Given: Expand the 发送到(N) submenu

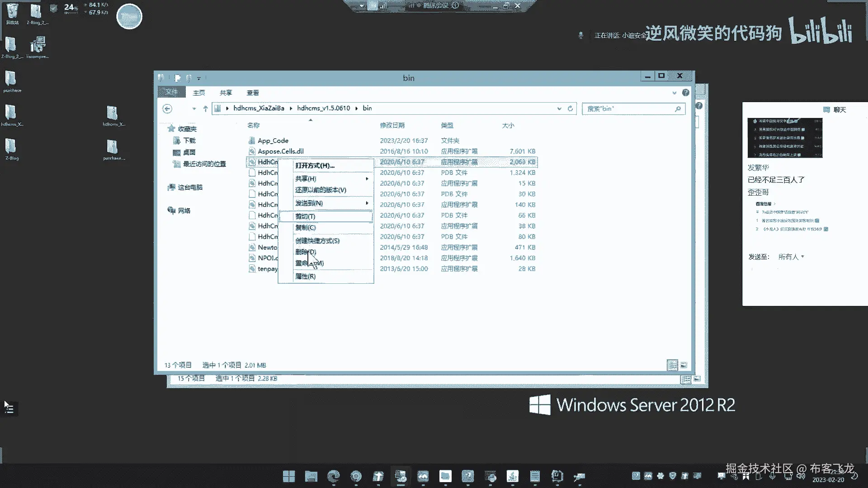Looking at the screenshot, I should (325, 203).
